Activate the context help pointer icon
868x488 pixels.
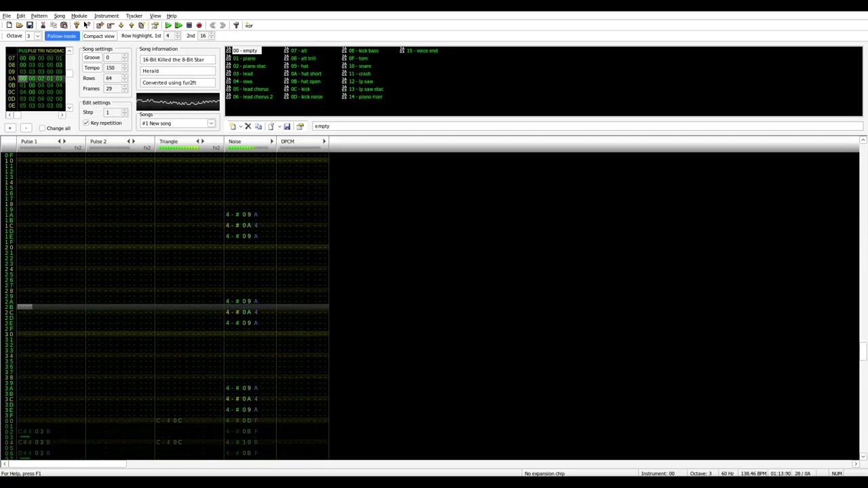(87, 25)
